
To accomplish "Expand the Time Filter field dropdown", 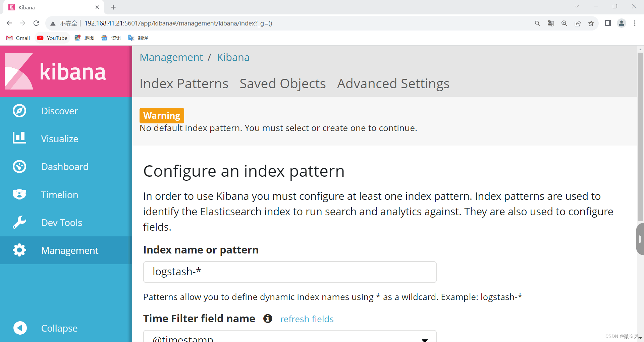I will (x=424, y=339).
